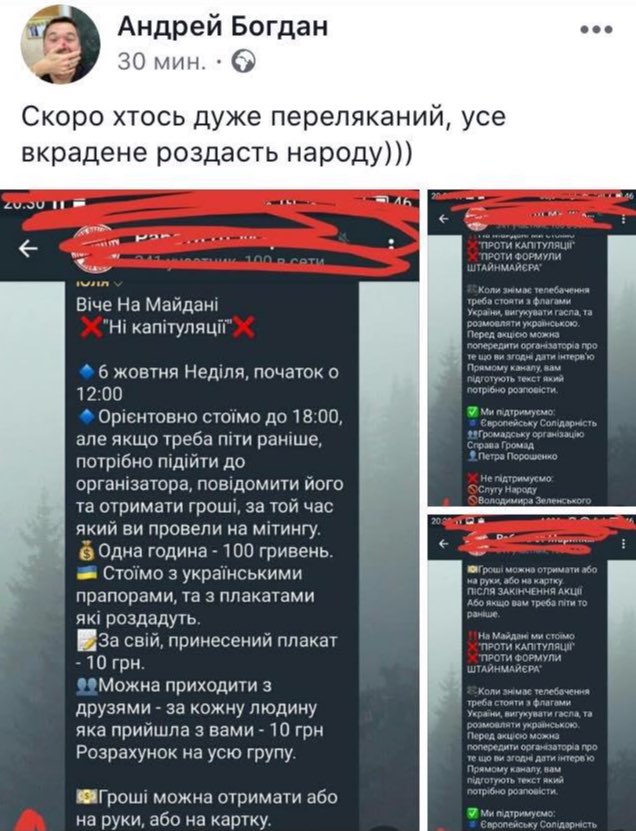Image resolution: width=636 pixels, height=831 pixels.
Task: Open the Андрей Богдан author name link
Action: (223, 26)
